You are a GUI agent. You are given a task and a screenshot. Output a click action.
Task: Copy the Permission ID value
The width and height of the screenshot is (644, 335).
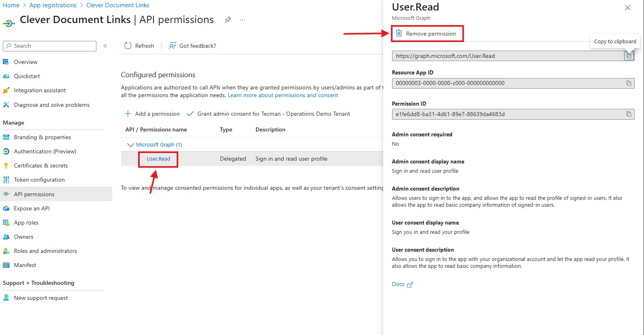629,114
